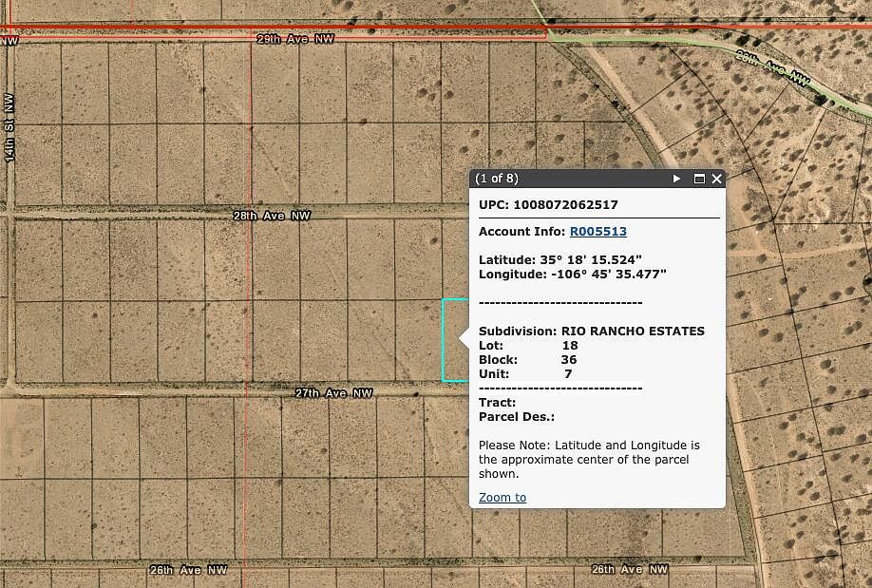
Task: Click the highlighted cyan parcel outline
Action: click(x=455, y=340)
